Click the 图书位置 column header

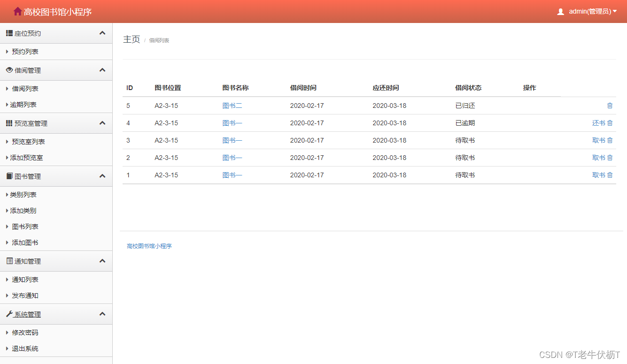tap(168, 88)
